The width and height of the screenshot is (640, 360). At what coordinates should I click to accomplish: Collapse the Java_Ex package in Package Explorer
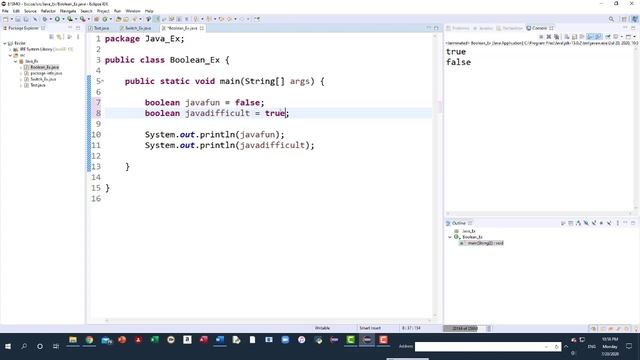(16, 61)
